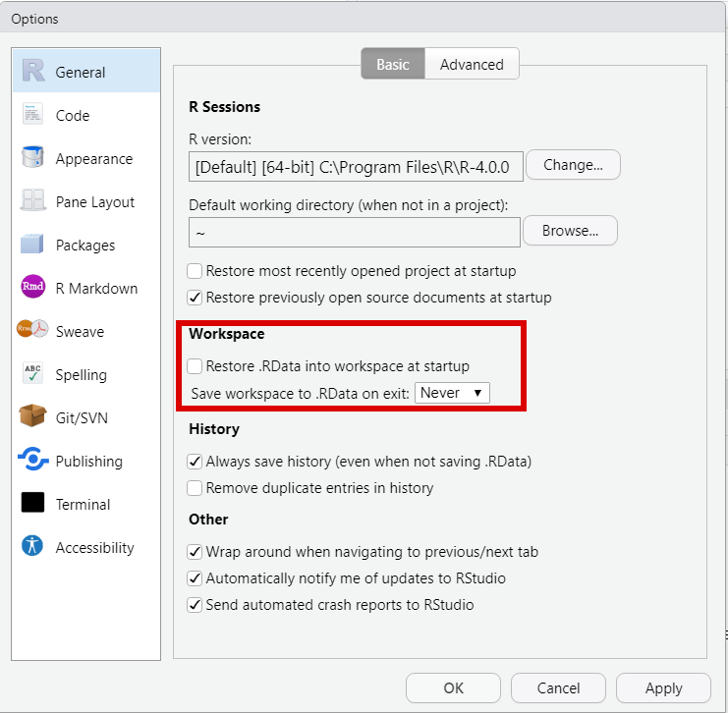Open the Terminal options category
The image size is (728, 713).
pos(83,504)
